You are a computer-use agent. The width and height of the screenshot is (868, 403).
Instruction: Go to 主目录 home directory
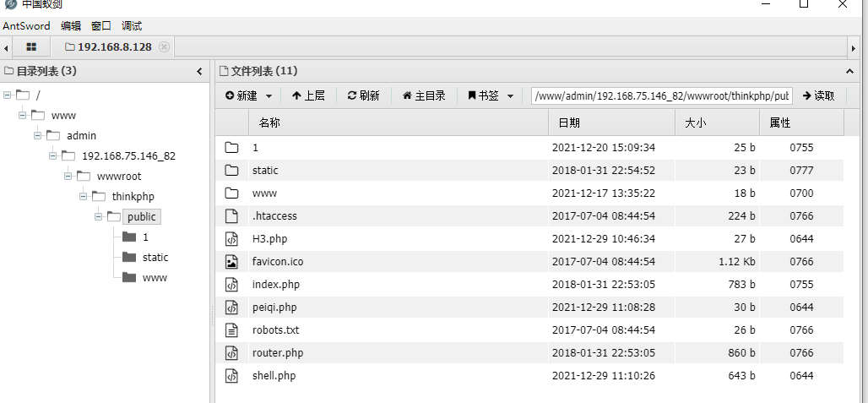(x=424, y=95)
